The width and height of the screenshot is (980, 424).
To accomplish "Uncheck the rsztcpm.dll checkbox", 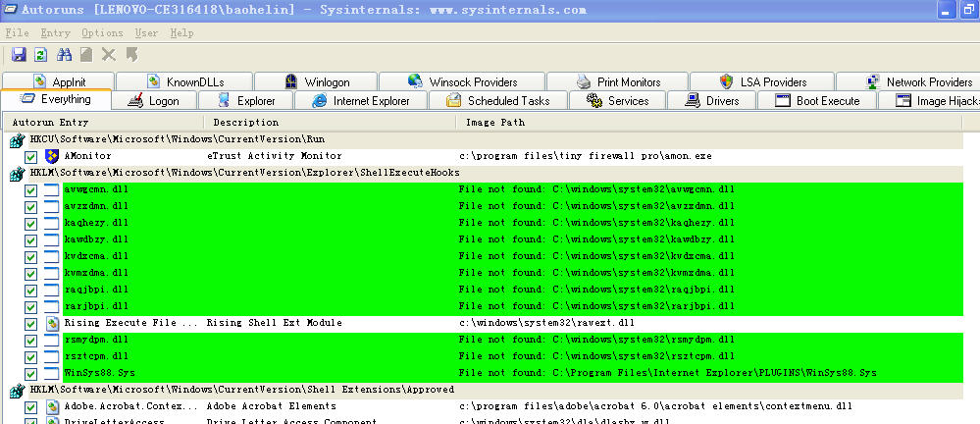I will tap(30, 357).
